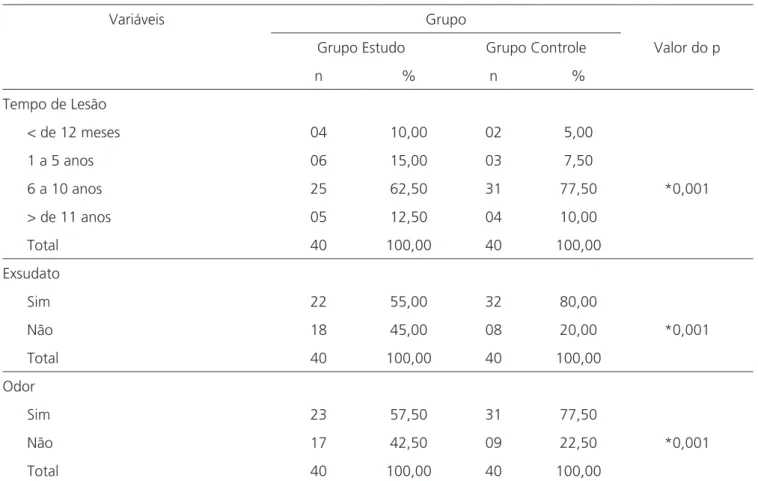758x481 pixels.
Task: Click the 80,00 Exsudato Sim control percentage
Action: pos(578,302)
